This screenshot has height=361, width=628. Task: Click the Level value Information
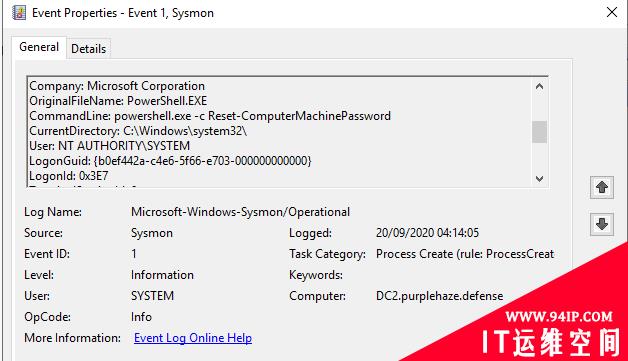click(x=162, y=275)
